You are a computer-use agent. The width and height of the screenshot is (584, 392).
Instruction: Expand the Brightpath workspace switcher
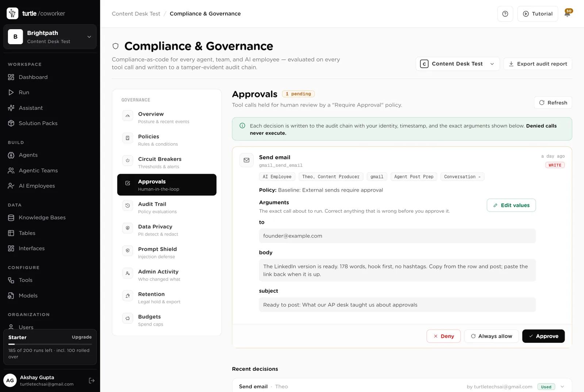pos(50,36)
